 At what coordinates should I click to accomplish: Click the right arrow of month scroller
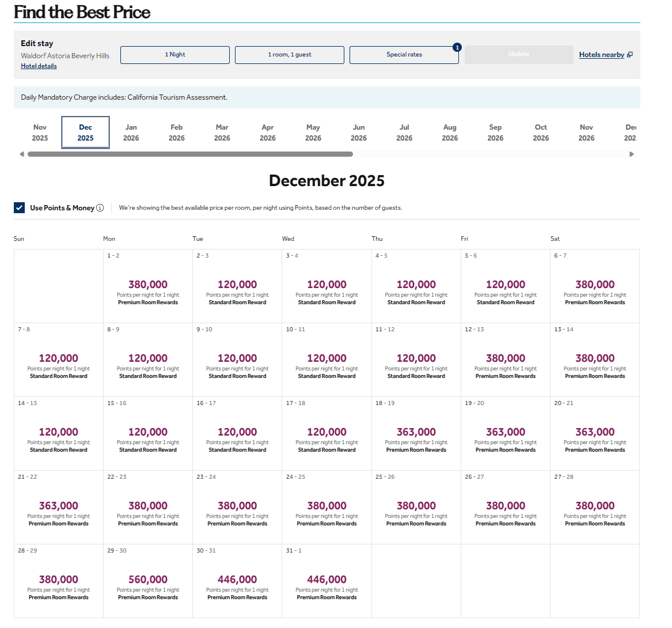(x=632, y=154)
